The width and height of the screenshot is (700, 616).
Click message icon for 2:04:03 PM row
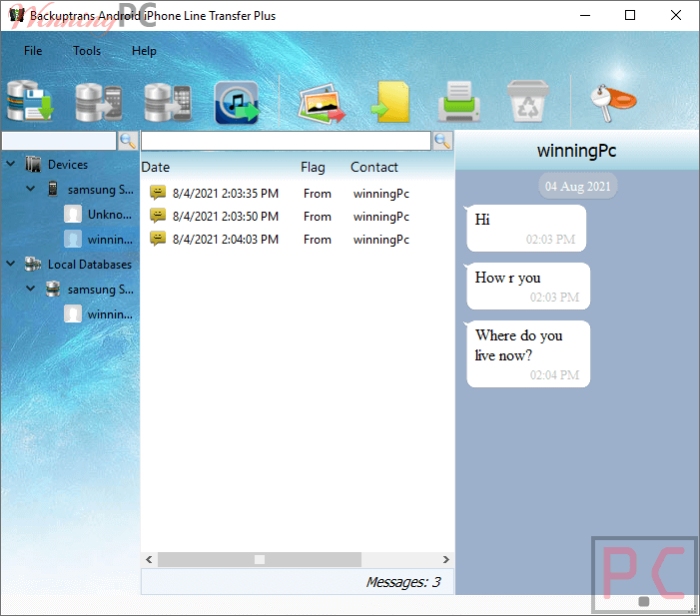158,239
